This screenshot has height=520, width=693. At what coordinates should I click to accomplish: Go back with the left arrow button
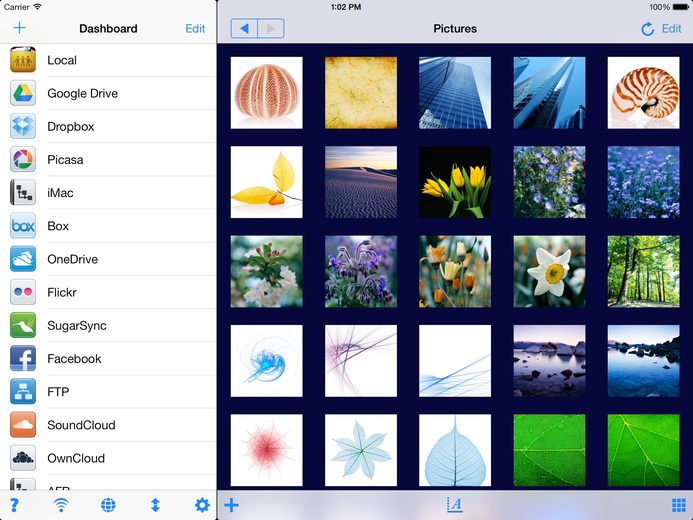244,29
